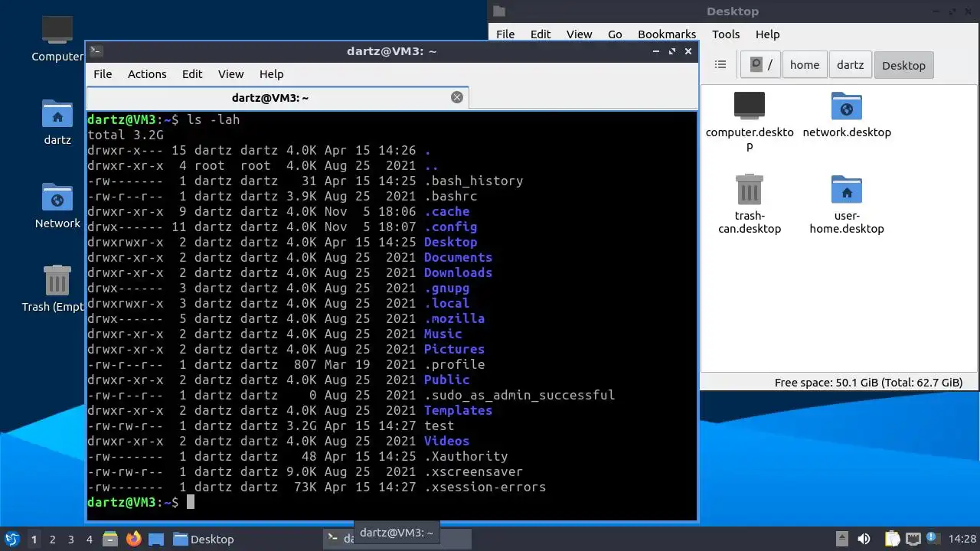The height and width of the screenshot is (551, 980).
Task: Click the taskbar clock showing 14:28
Action: tap(962, 540)
